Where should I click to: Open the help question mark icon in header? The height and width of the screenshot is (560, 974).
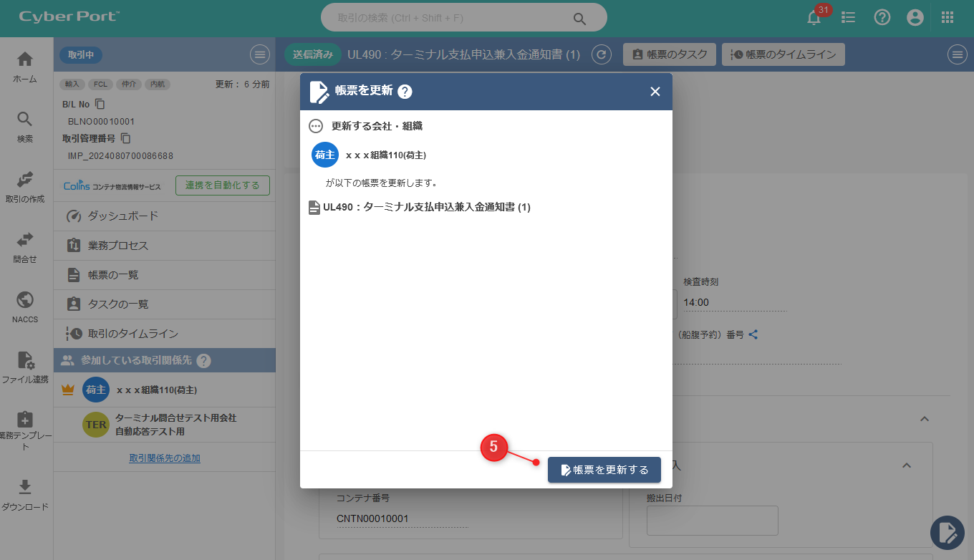coord(882,18)
